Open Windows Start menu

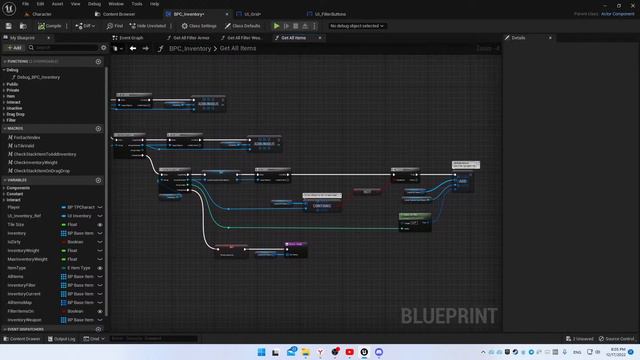[x=261, y=352]
